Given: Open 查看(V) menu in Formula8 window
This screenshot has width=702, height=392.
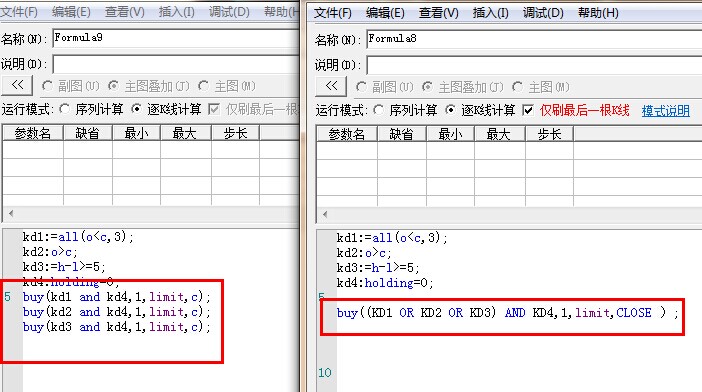Looking at the screenshot, I should [438, 13].
